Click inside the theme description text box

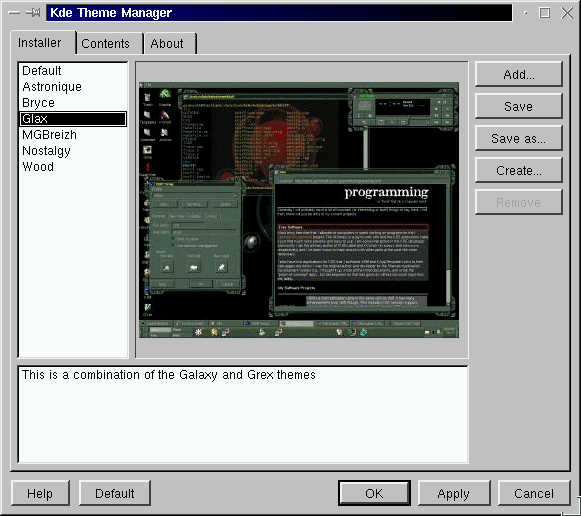point(243,415)
